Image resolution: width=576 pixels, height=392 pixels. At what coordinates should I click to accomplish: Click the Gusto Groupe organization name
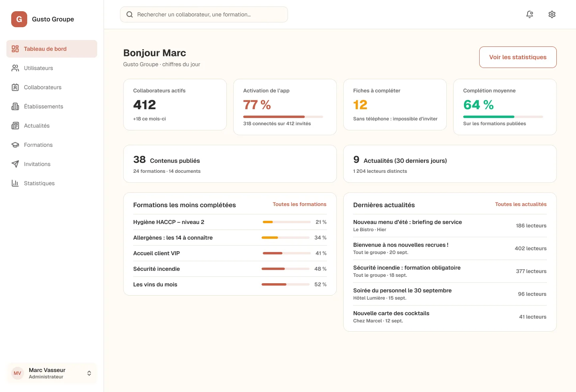click(x=53, y=19)
